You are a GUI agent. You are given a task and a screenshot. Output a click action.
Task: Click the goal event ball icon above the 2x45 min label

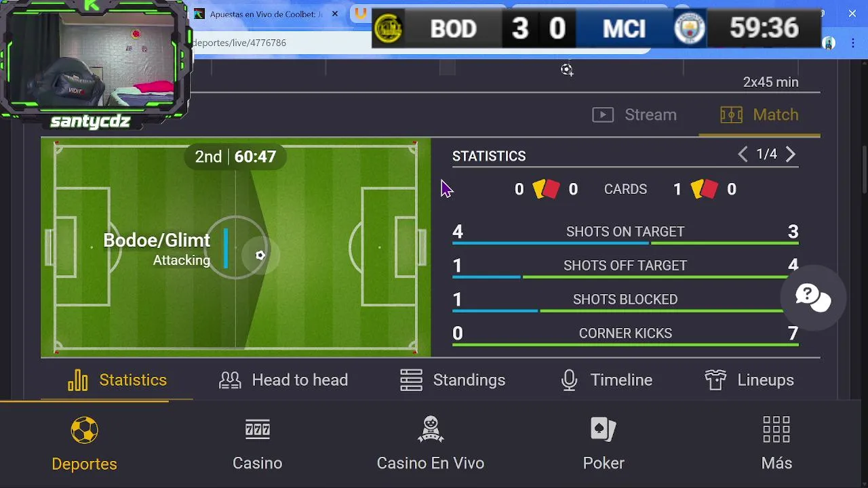567,70
